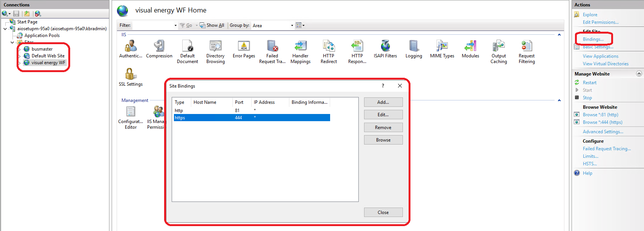
Task: Click Edit button in Site Bindings
Action: 383,115
